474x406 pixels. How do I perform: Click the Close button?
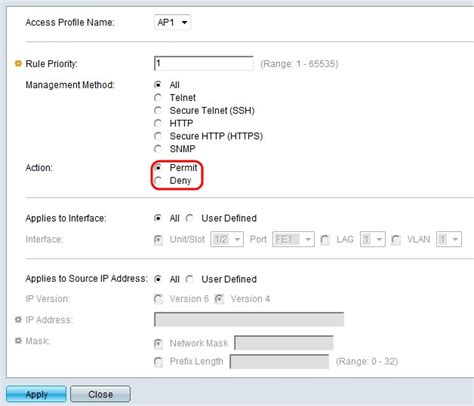[100, 394]
